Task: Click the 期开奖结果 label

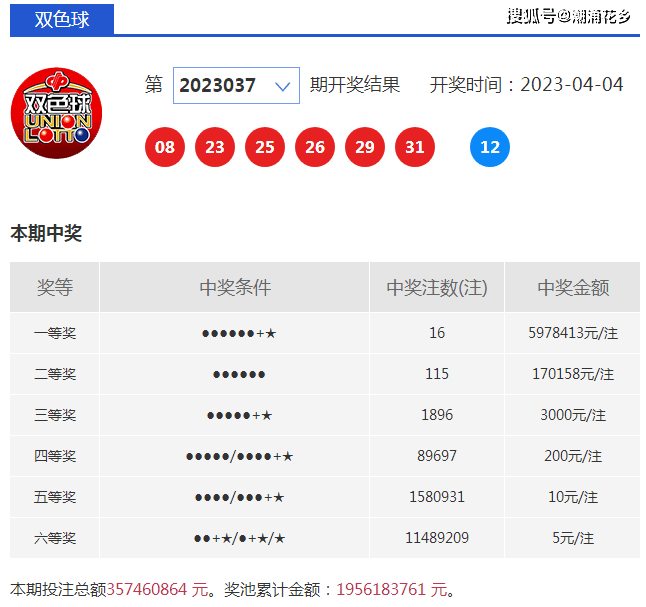Action: (x=355, y=85)
